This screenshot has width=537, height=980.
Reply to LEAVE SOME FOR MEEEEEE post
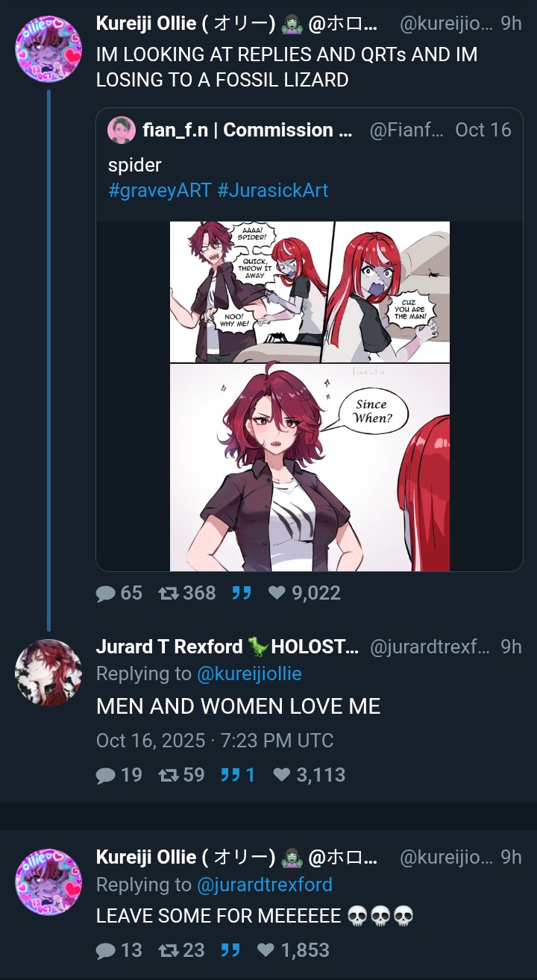point(119,949)
